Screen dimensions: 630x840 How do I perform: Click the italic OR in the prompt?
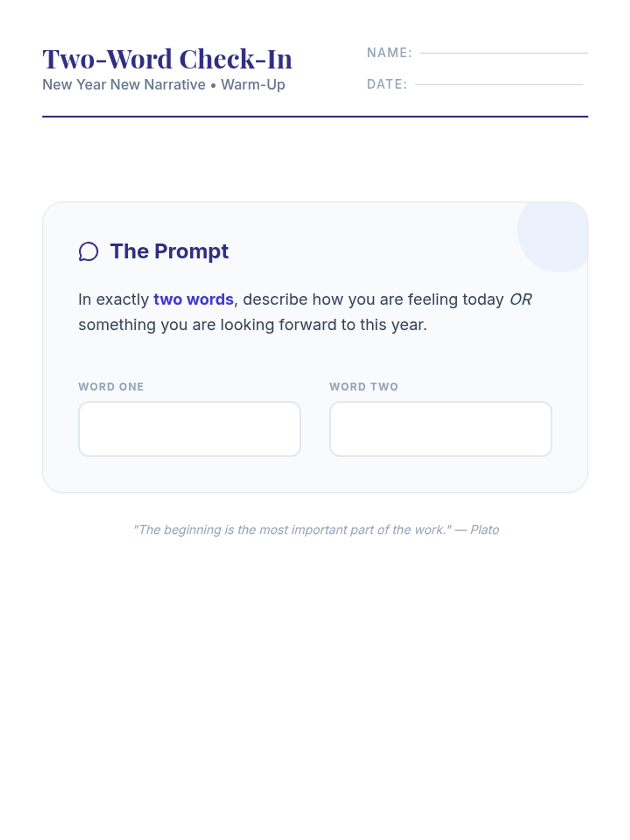click(520, 299)
